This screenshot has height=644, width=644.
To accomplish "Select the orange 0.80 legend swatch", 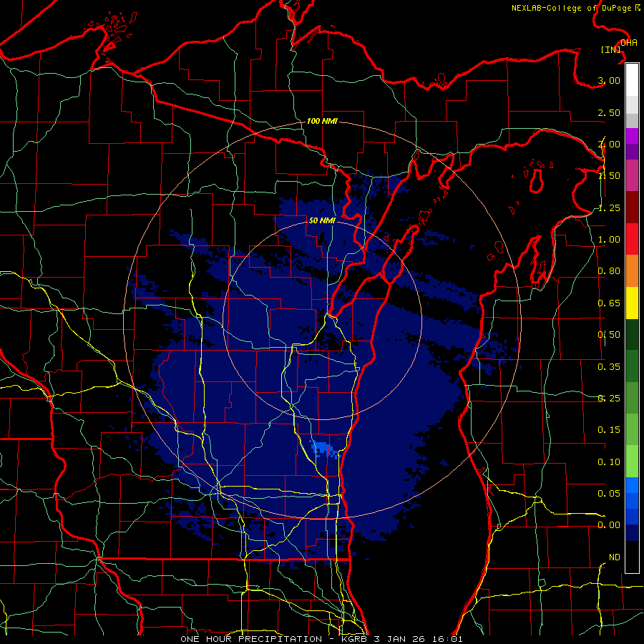I will [632, 271].
